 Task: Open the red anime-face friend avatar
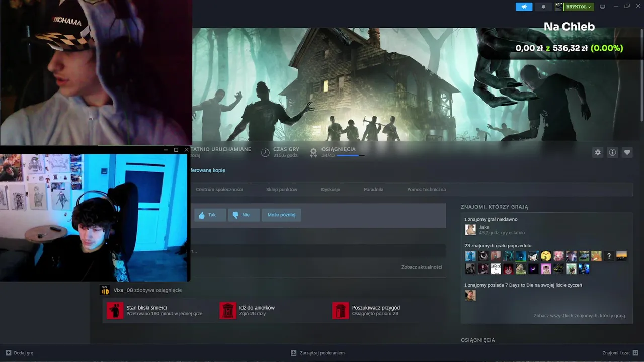pos(508,269)
